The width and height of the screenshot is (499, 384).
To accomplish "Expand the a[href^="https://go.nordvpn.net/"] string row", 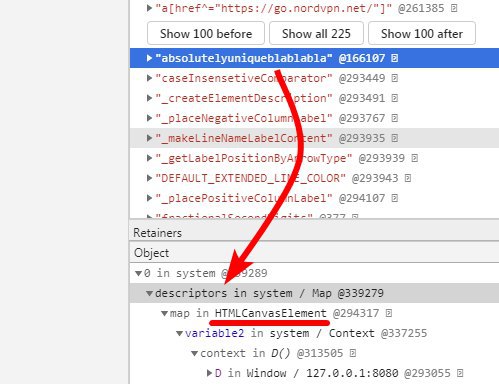I will pos(149,8).
